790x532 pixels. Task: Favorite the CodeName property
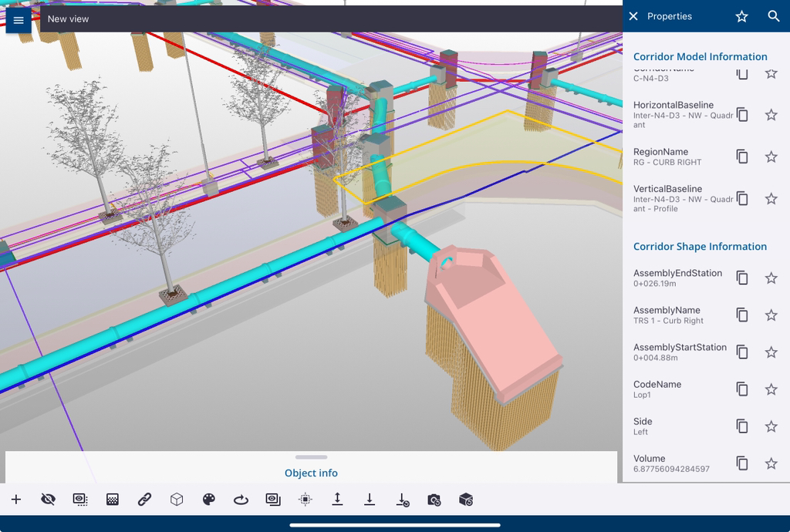(771, 389)
